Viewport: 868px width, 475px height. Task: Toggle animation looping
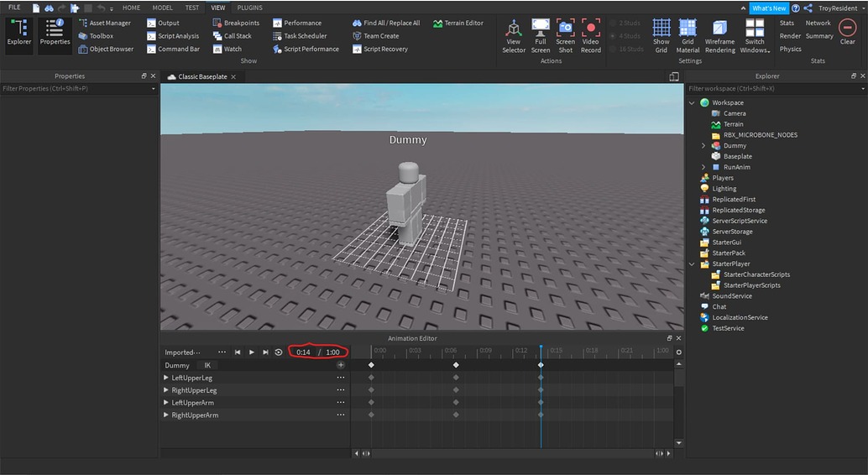pyautogui.click(x=279, y=352)
